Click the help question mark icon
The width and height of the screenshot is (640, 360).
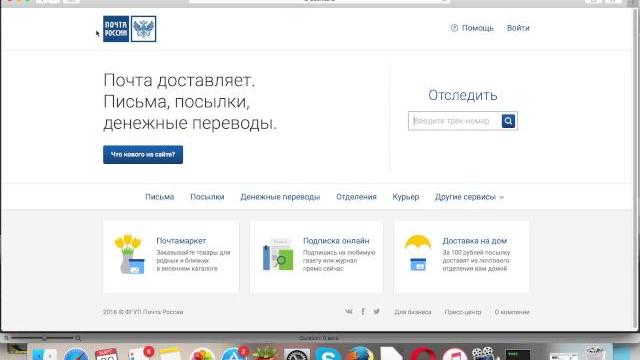454,28
